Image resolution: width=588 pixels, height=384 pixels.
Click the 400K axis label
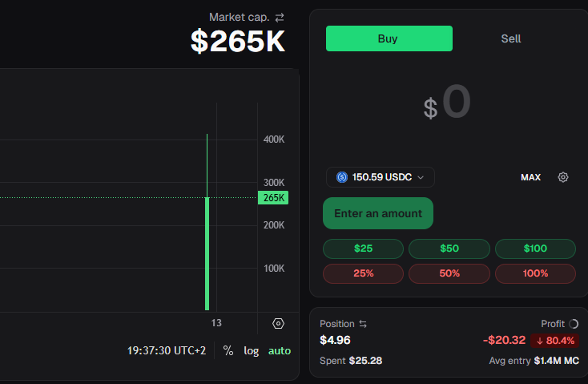point(274,139)
